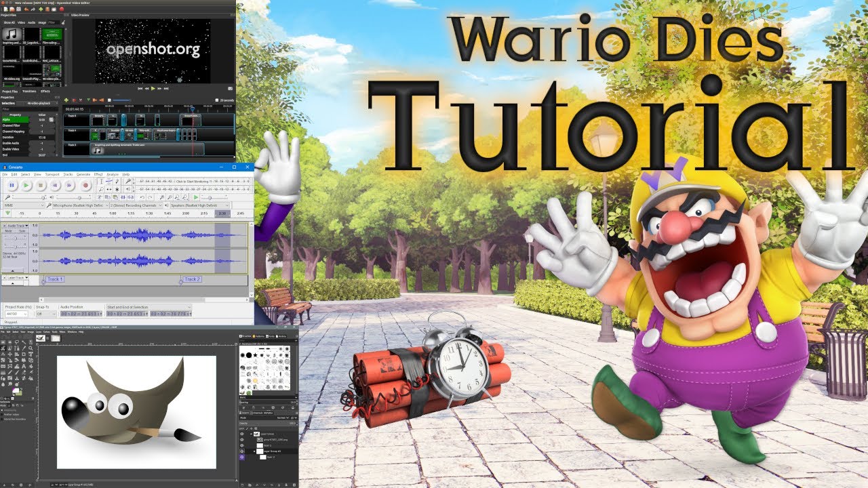The width and height of the screenshot is (868, 488).
Task: Click the green Import Files plus in OpenShot's toolbar
Action: click(41, 9)
